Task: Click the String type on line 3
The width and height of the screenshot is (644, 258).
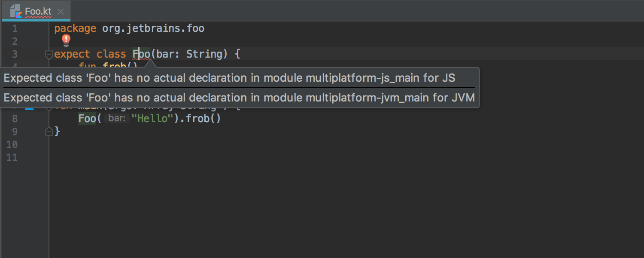Action: click(x=204, y=54)
